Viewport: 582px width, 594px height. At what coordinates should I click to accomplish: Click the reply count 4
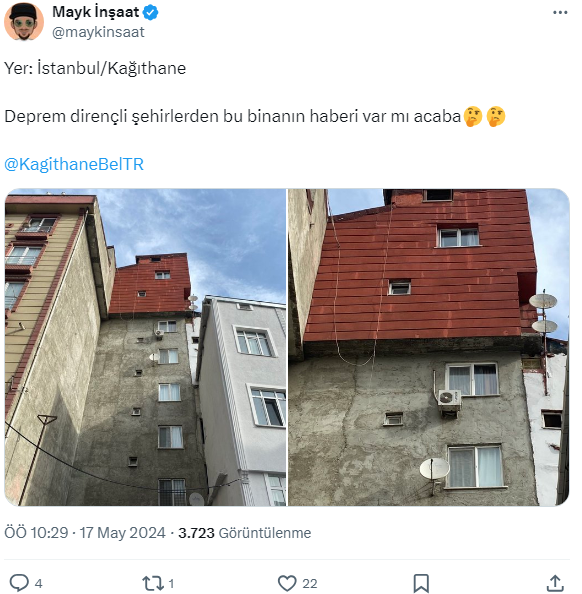[38, 583]
